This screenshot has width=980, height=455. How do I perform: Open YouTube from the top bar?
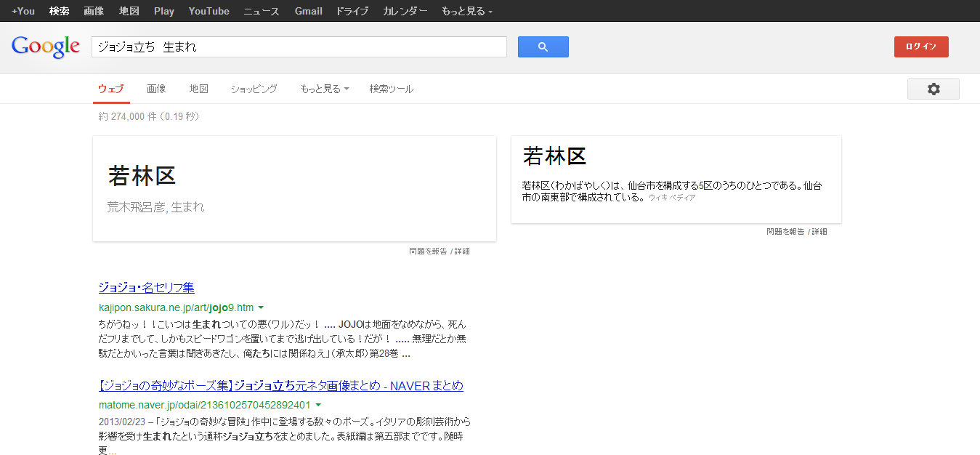(x=208, y=11)
